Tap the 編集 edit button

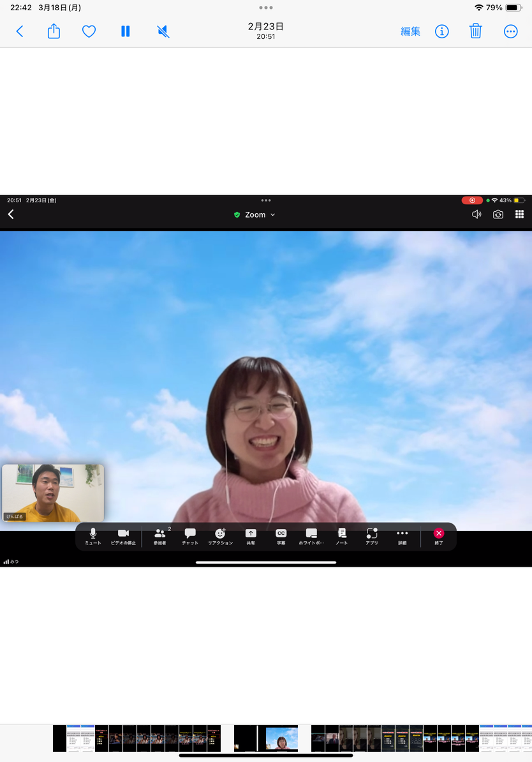pos(410,31)
